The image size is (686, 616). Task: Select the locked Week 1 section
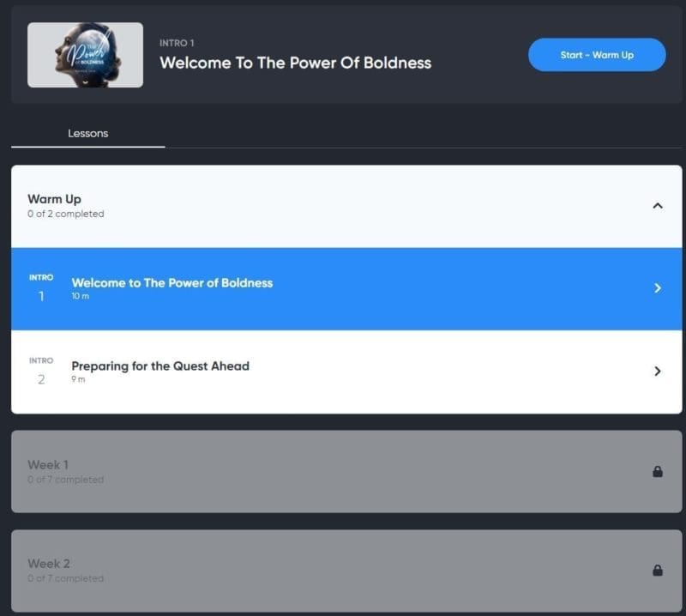point(346,472)
